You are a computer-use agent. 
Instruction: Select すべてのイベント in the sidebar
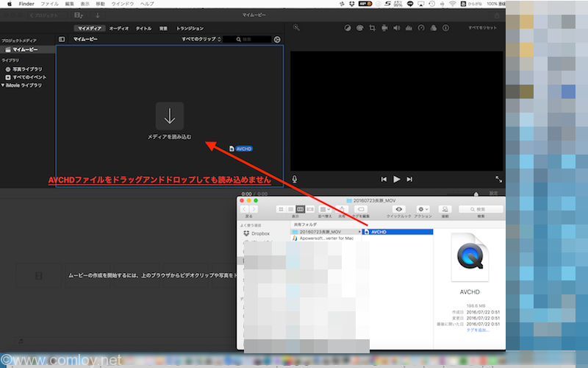pyautogui.click(x=28, y=77)
